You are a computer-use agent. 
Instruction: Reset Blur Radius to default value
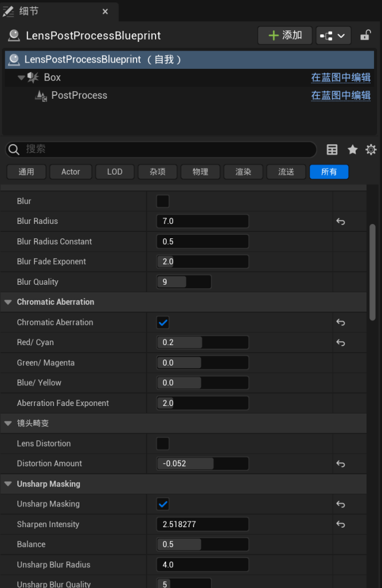(x=341, y=222)
